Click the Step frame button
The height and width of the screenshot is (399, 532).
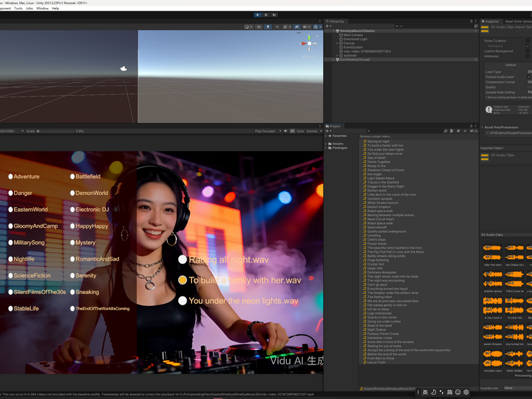(274, 15)
